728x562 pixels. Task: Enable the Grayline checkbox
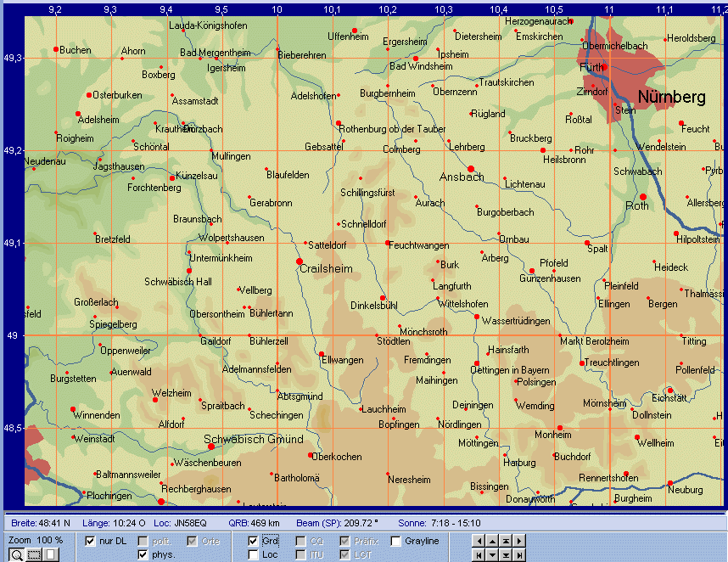[x=396, y=541]
